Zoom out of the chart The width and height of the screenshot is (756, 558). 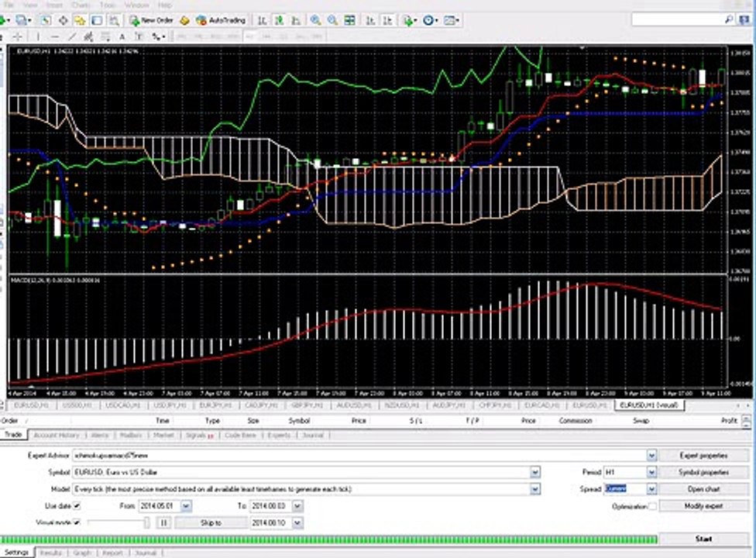pos(332,20)
